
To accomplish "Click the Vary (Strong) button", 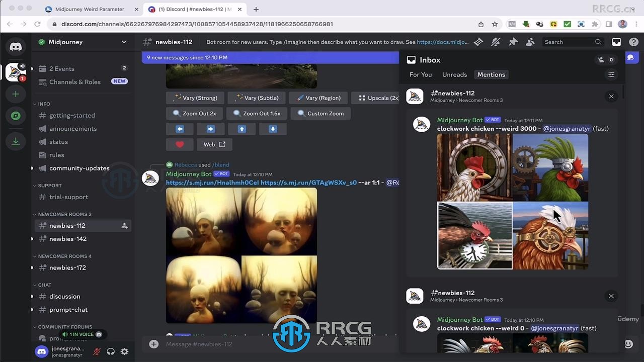I will click(x=195, y=98).
